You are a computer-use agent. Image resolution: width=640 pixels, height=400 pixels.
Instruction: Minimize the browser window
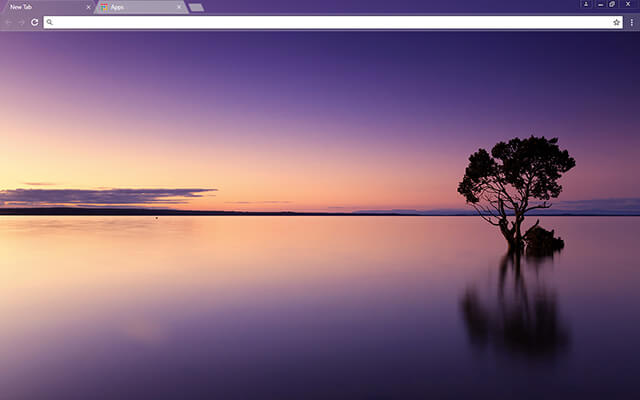600,4
